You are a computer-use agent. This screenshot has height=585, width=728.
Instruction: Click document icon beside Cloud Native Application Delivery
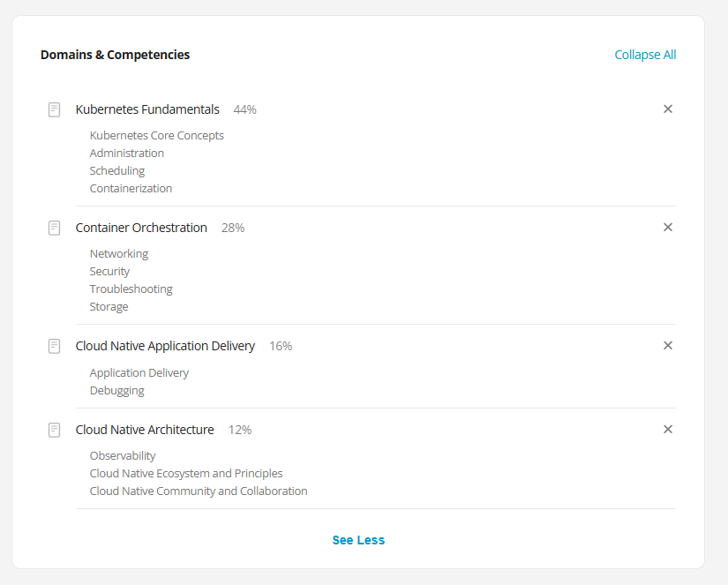tap(55, 346)
